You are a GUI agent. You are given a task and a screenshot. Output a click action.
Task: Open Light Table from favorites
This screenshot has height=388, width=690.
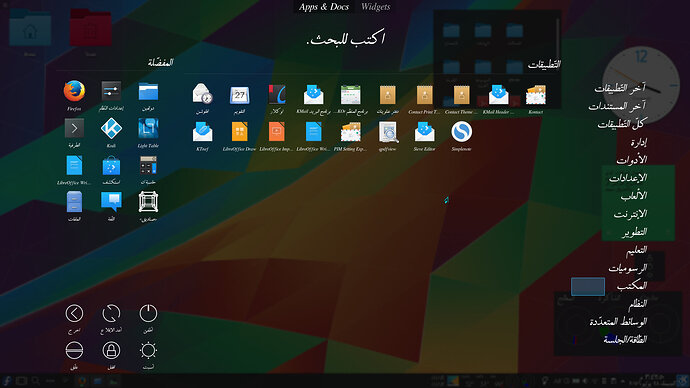tap(148, 128)
